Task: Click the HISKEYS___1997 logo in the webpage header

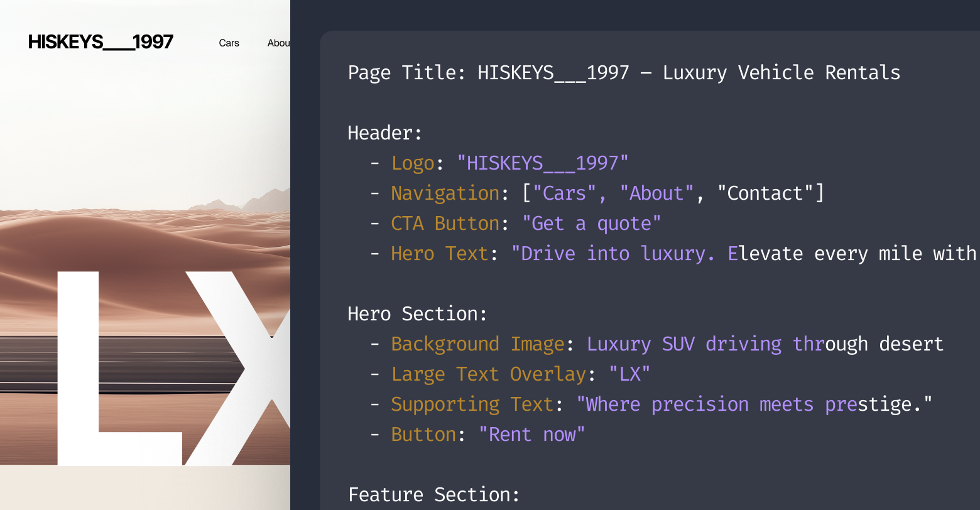Action: [101, 42]
